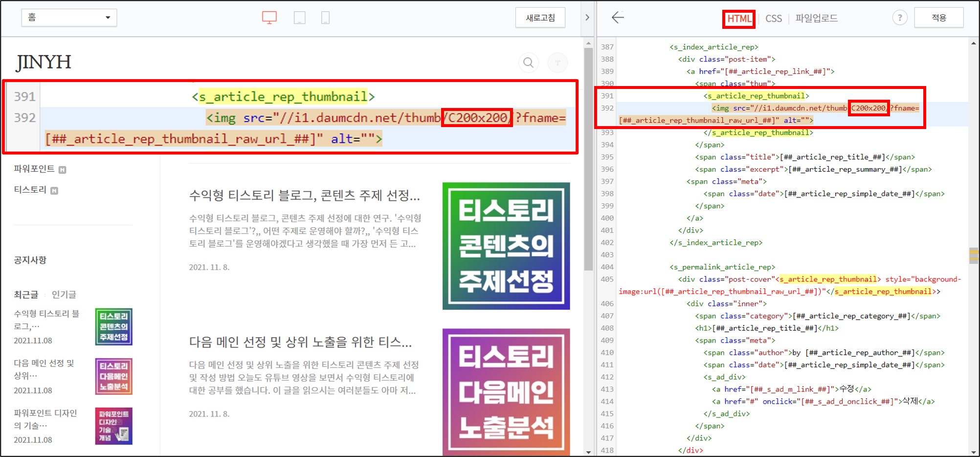Click s_index_article_rep opening tag on line 387
Image resolution: width=980 pixels, height=457 pixels.
[713, 47]
